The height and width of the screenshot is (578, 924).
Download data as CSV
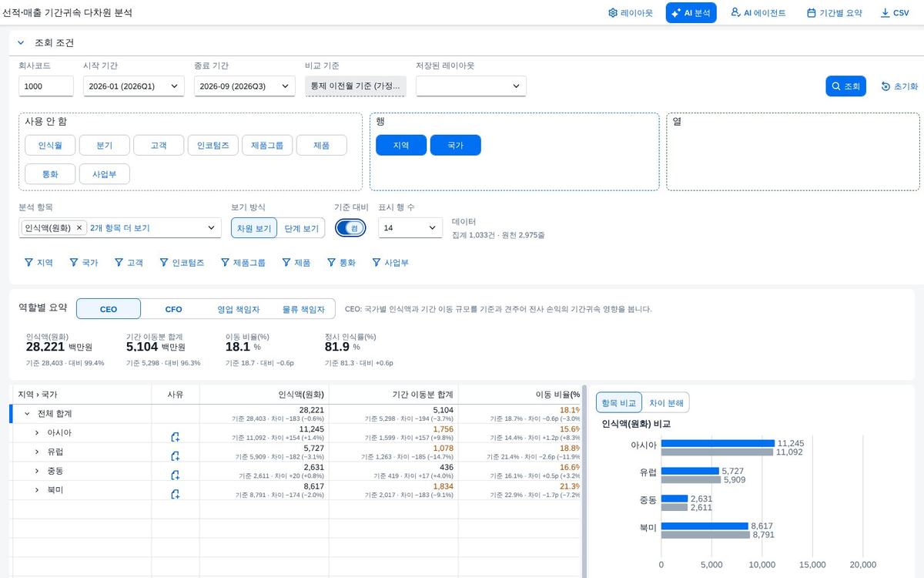tap(895, 13)
